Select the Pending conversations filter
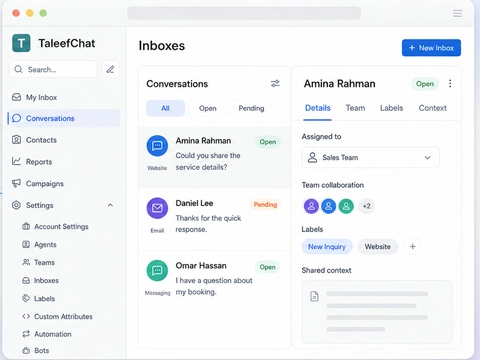Image resolution: width=480 pixels, height=360 pixels. [x=251, y=108]
